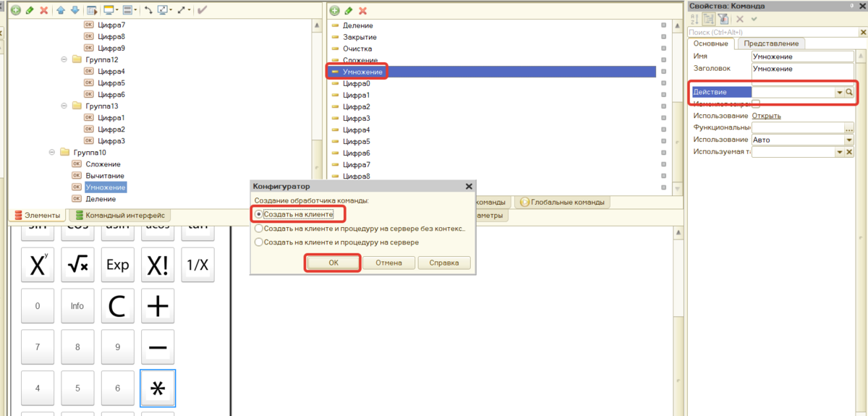The height and width of the screenshot is (416, 868).
Task: Open dropdown next to yellow screen icon
Action: point(117,11)
